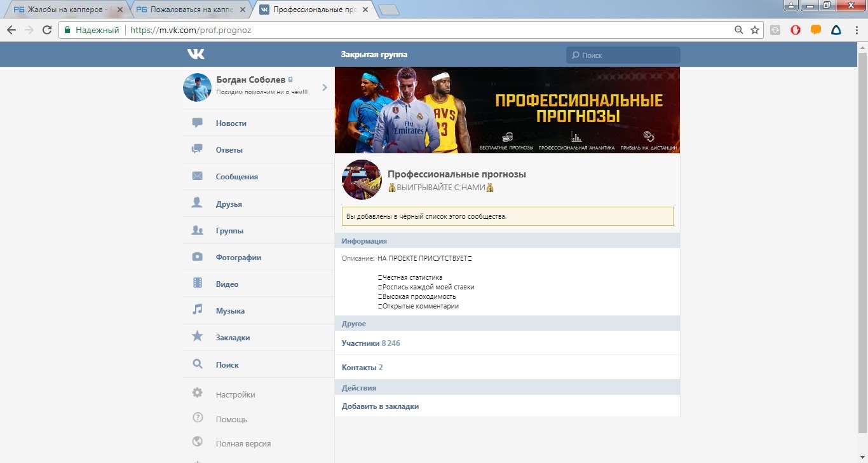
Task: Click the VK logo in header
Action: pos(196,55)
